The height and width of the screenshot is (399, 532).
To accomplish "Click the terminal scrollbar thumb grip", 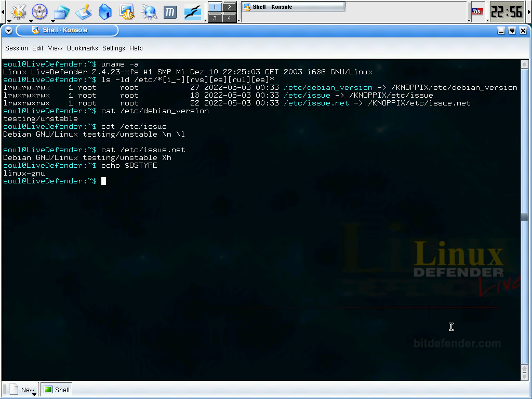I will [524, 217].
